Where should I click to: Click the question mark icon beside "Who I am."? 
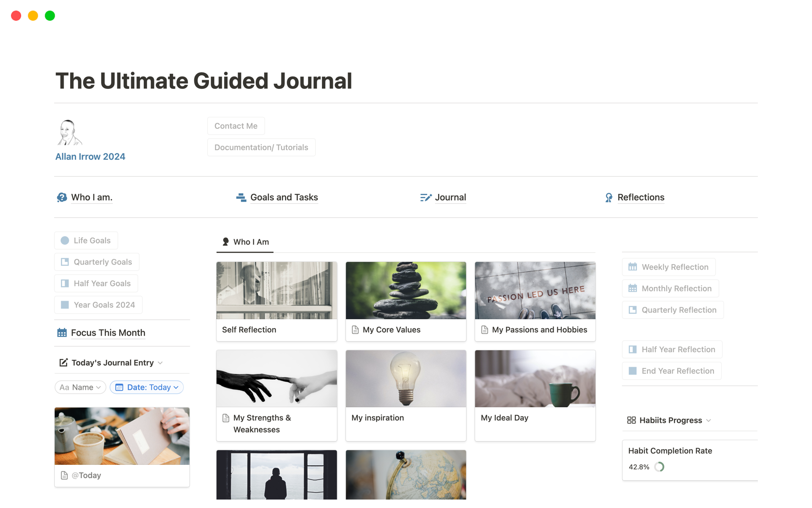click(62, 197)
